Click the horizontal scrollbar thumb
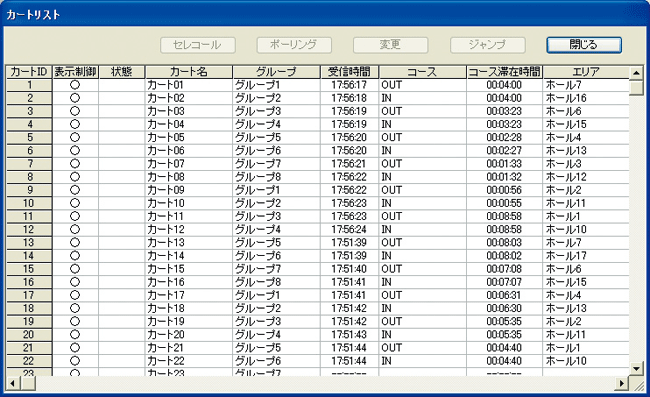 [28, 383]
